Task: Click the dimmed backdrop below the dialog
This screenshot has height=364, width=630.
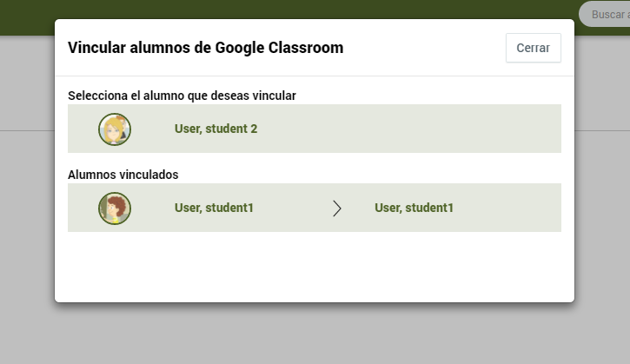Action: pyautogui.click(x=315, y=335)
